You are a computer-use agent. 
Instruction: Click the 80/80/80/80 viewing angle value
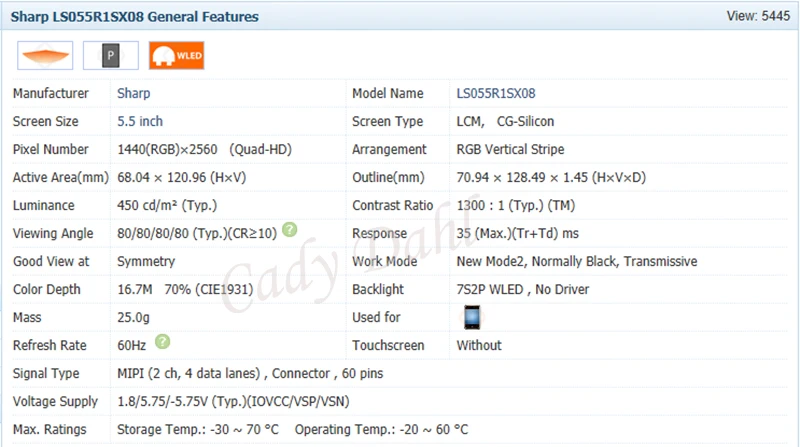[x=197, y=234]
